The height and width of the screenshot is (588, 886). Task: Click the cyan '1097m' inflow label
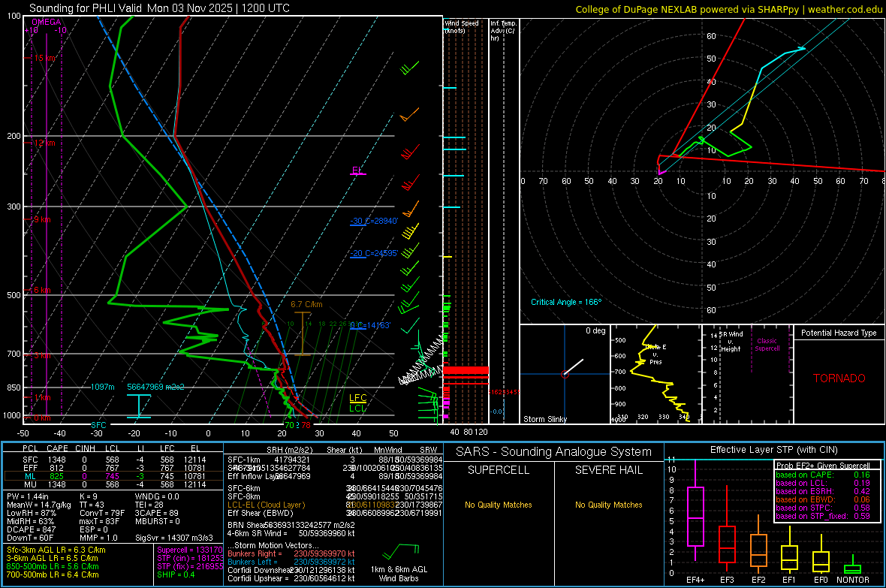tap(103, 387)
